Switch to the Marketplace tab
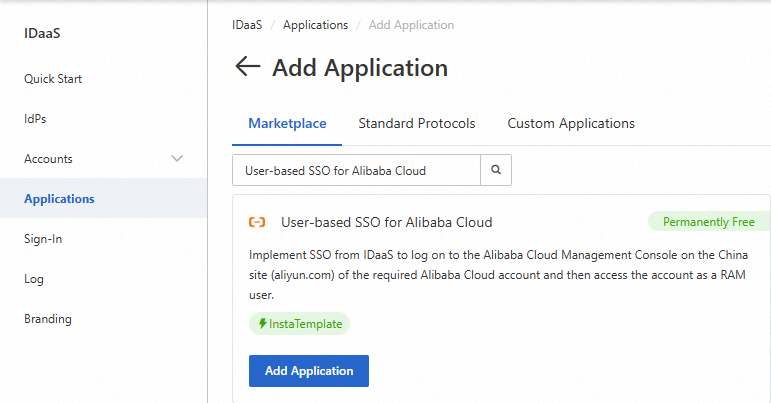The image size is (771, 403). pyautogui.click(x=287, y=124)
